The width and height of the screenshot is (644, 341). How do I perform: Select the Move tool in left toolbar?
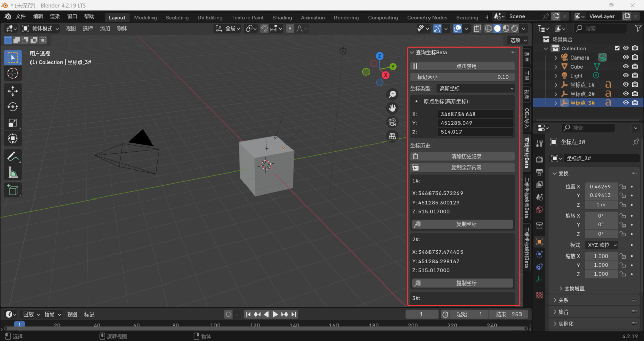[x=13, y=91]
